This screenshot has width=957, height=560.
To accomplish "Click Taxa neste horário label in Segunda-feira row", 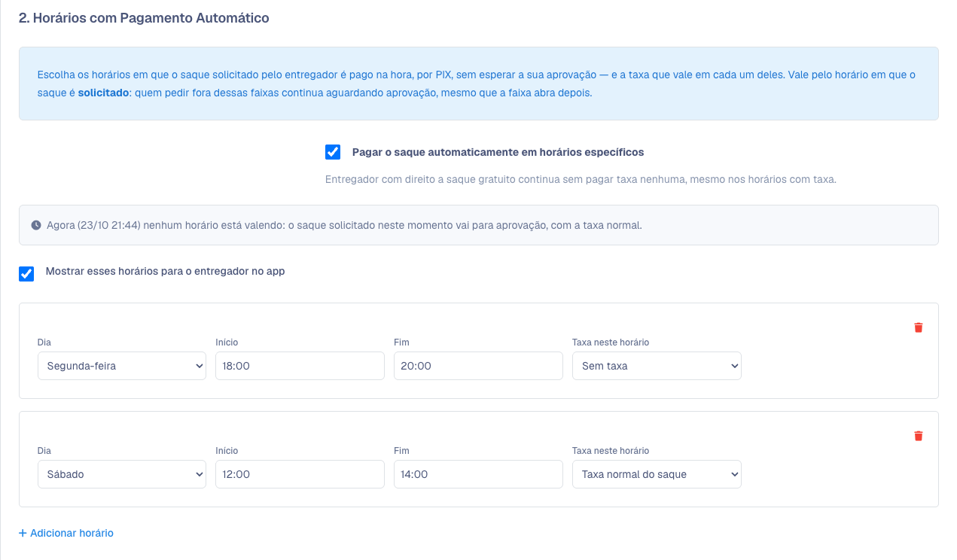I will pos(611,342).
